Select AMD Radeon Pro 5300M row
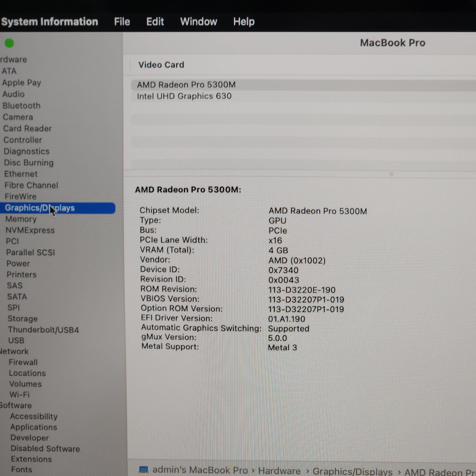Image resolution: width=476 pixels, height=476 pixels. click(186, 85)
